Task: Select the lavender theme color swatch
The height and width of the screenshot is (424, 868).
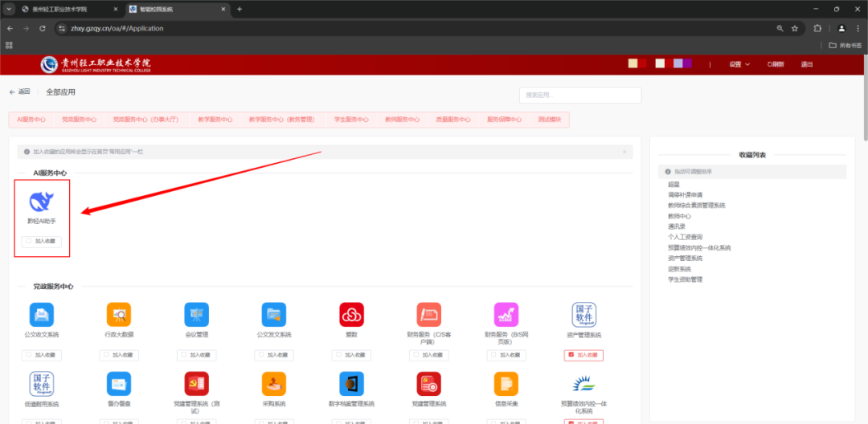Action: [678, 63]
